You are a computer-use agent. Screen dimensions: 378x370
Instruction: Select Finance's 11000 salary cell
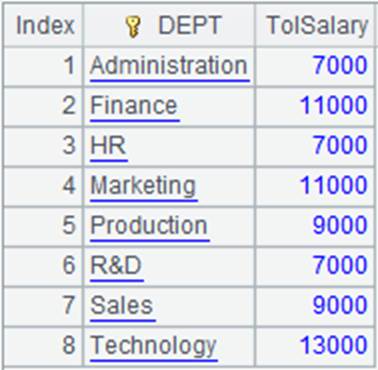point(315,106)
